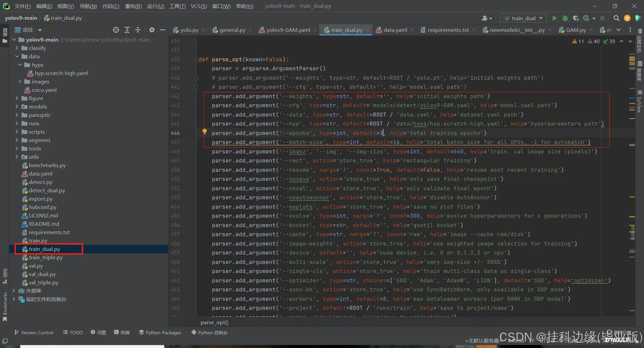Go to previous highlighted problem arrow
644x348 pixels.
pos(622,41)
